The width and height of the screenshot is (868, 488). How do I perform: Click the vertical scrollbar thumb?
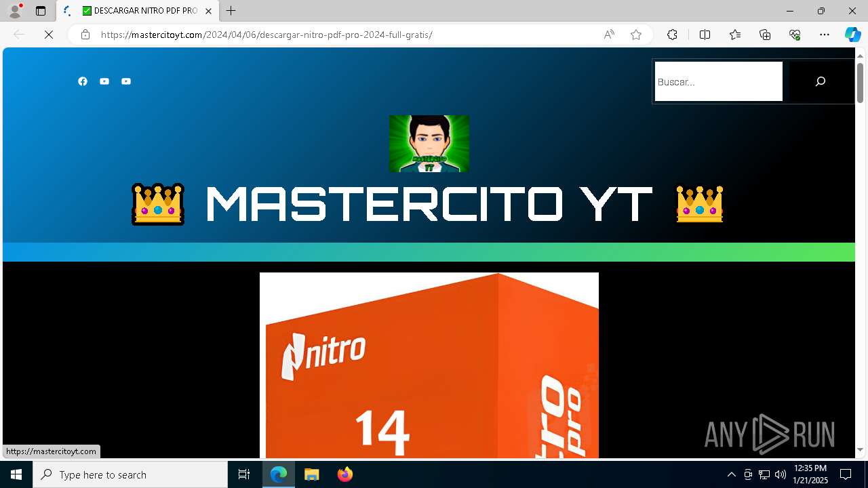pyautogui.click(x=861, y=83)
